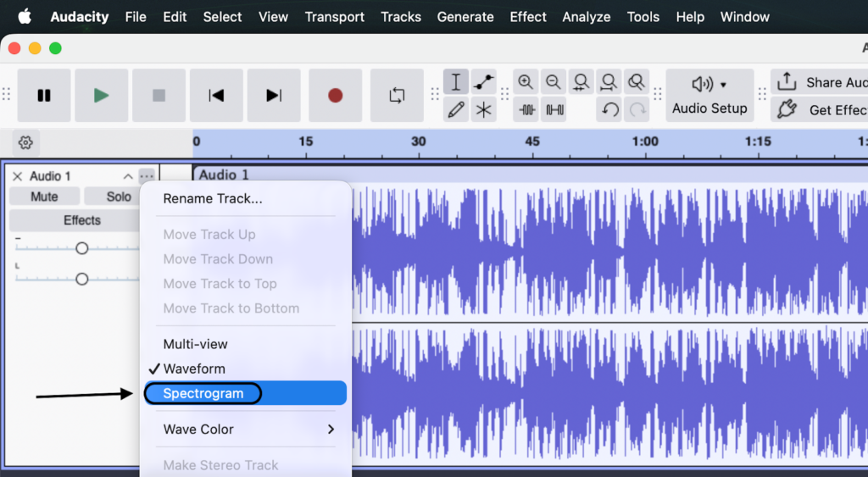This screenshot has width=868, height=477.
Task: Click the Skip to End button
Action: click(274, 96)
